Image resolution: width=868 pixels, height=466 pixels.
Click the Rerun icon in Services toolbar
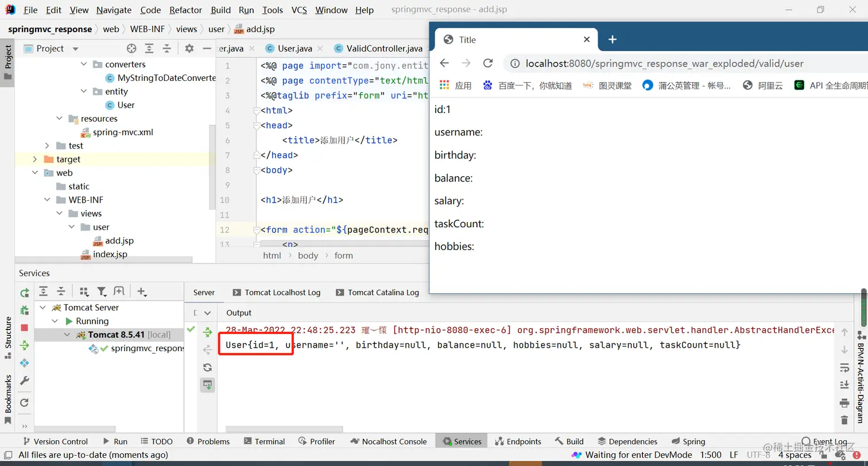tap(24, 293)
